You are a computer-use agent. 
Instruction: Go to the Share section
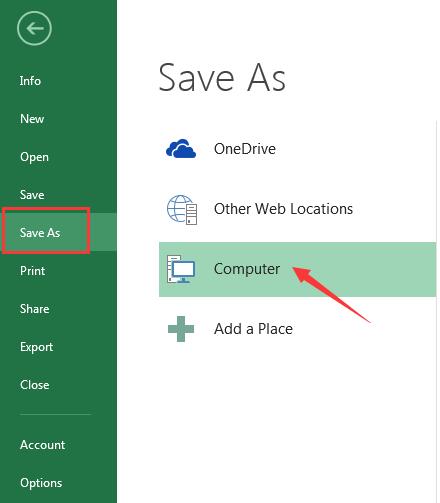[x=34, y=309]
